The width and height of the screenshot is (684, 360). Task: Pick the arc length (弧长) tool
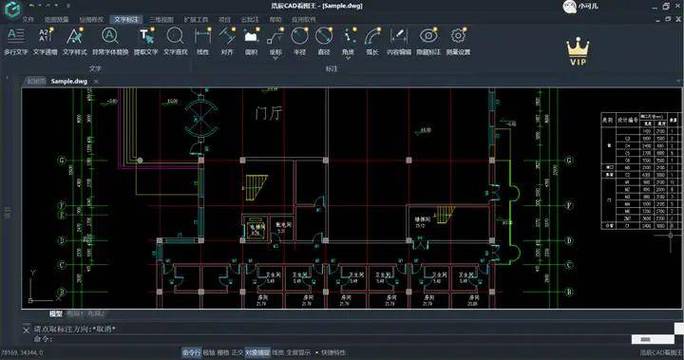372,41
